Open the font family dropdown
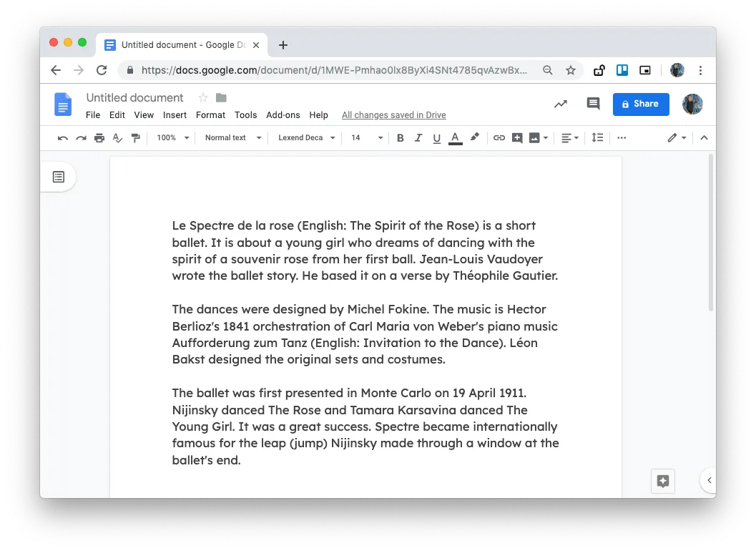 click(305, 137)
